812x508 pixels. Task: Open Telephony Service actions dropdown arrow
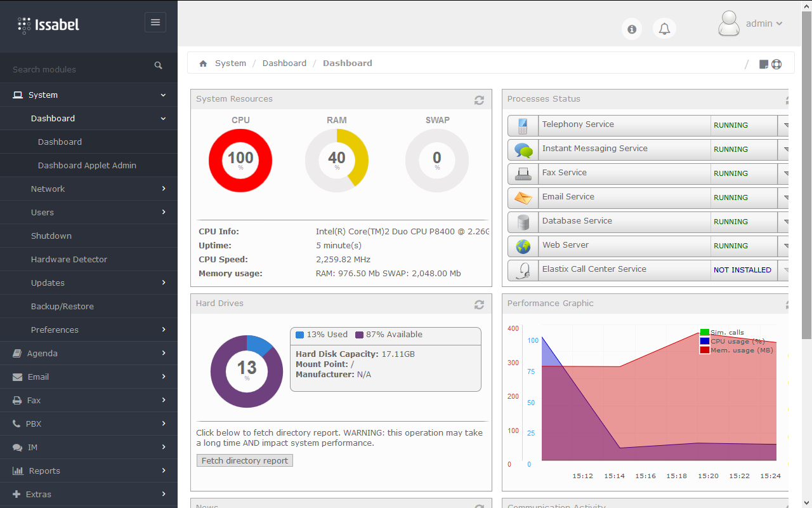(x=784, y=126)
